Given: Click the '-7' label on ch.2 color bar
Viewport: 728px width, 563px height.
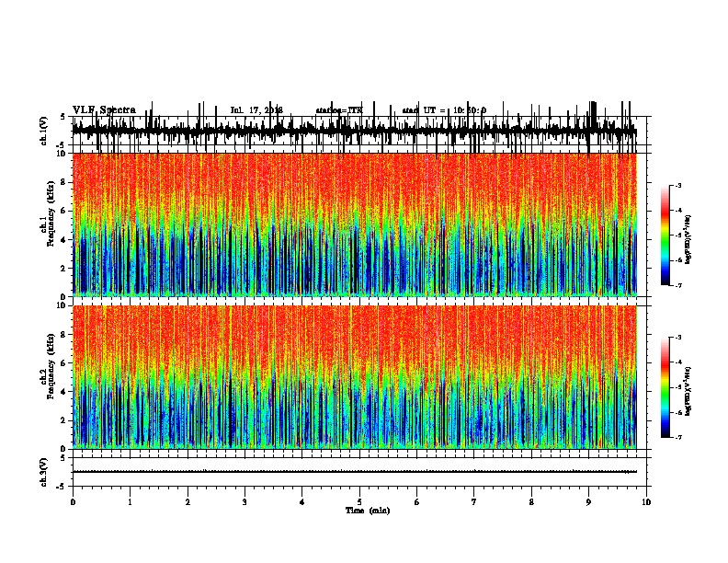Looking at the screenshot, I should pyautogui.click(x=677, y=438).
